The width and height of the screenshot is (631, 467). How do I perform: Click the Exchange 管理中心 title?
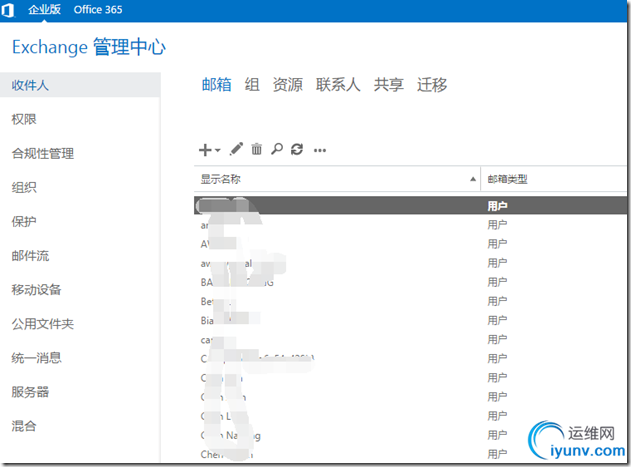[89, 47]
